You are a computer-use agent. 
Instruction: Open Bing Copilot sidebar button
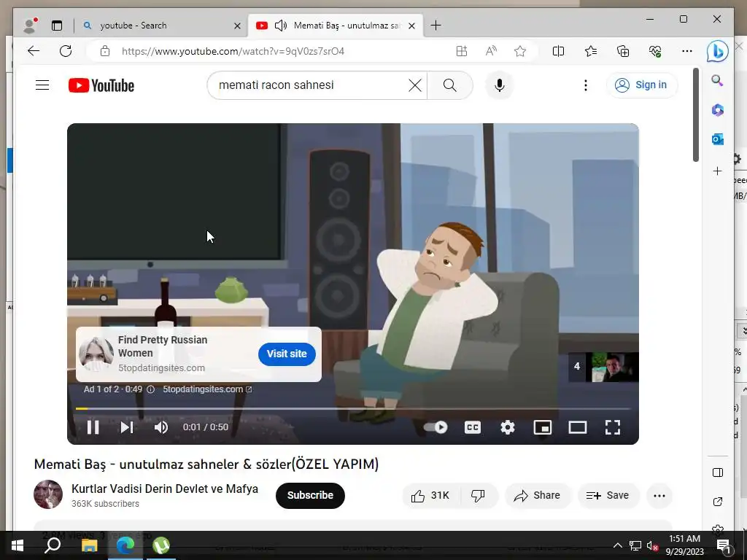718,51
